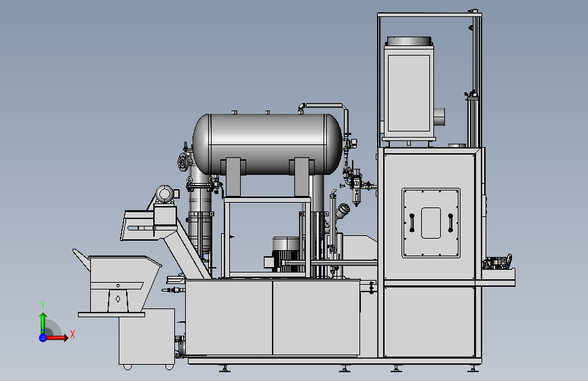Select the horizontal cylindrical pressure tank body
The image size is (588, 381).
(267, 144)
